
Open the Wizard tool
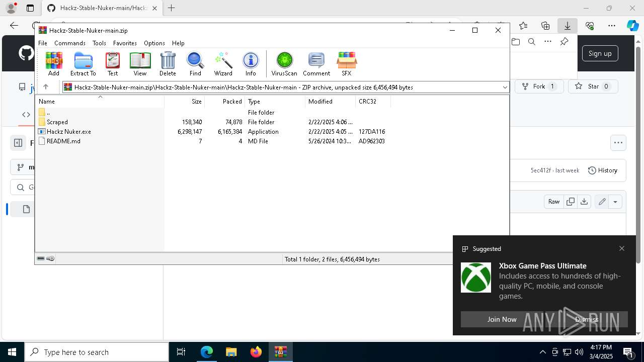tap(223, 64)
